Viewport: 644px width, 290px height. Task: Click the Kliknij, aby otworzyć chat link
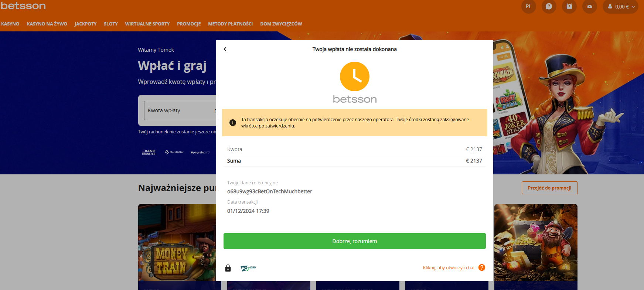coord(449,268)
